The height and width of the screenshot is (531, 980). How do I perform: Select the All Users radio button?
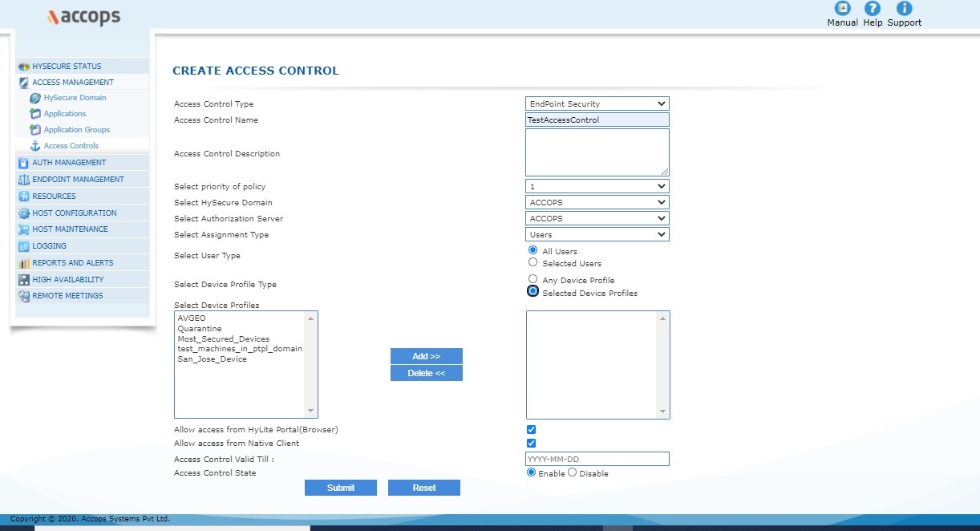pos(533,250)
